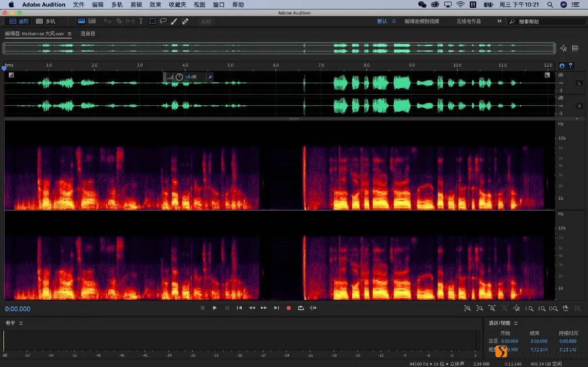Open the 文件 menu
This screenshot has width=588, height=367.
[78, 4]
